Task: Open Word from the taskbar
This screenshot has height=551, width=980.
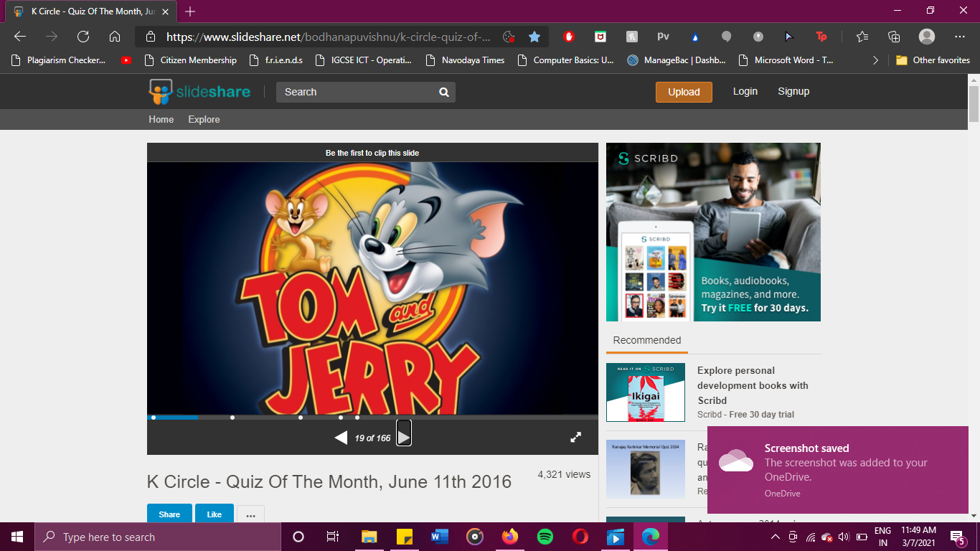Action: coord(440,537)
